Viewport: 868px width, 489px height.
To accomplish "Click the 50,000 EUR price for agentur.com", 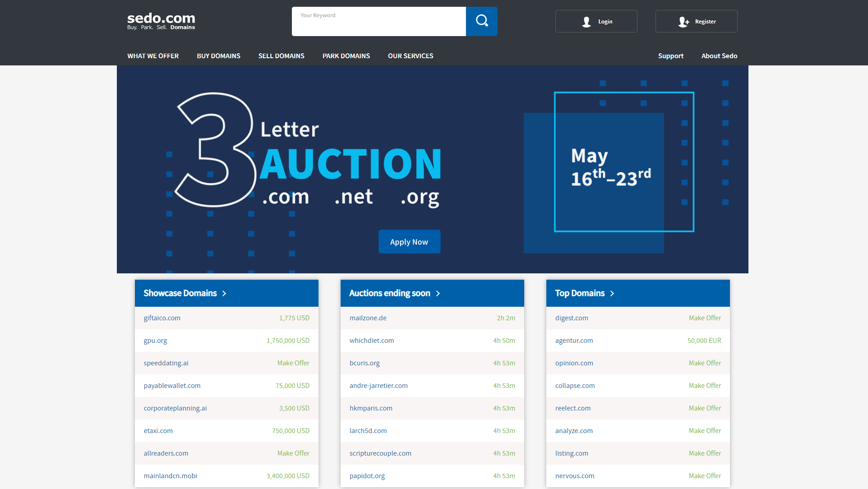I will (704, 341).
